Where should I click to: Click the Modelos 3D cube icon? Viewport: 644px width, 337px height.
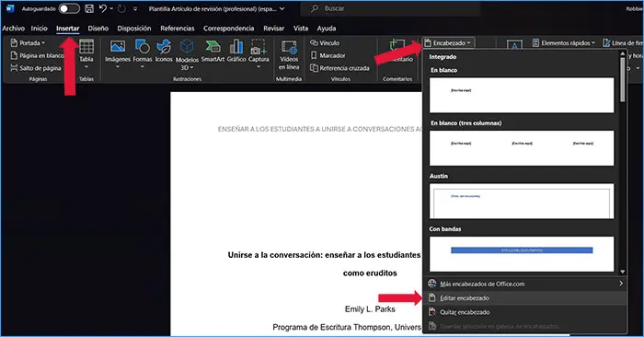[x=187, y=46]
